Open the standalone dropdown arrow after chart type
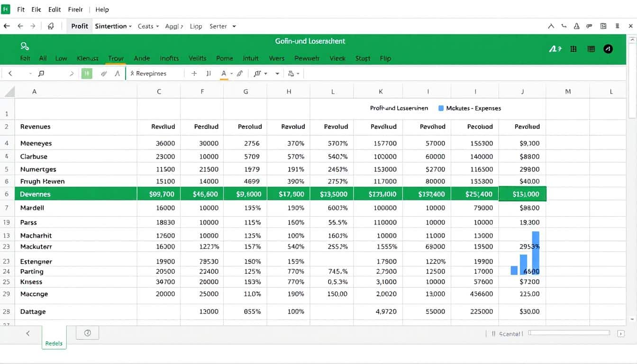 [x=277, y=73]
